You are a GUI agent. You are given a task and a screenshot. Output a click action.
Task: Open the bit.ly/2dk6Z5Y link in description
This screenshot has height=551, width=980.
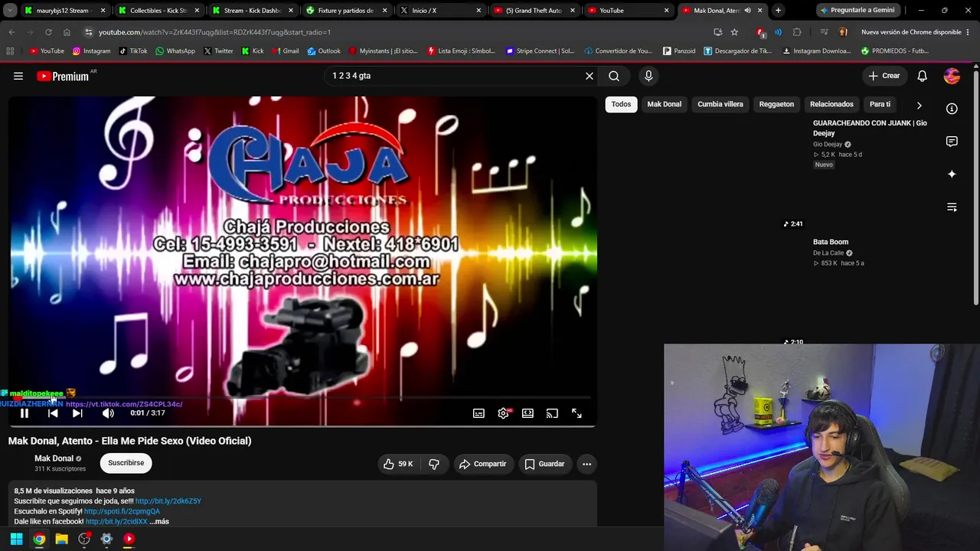pos(168,501)
